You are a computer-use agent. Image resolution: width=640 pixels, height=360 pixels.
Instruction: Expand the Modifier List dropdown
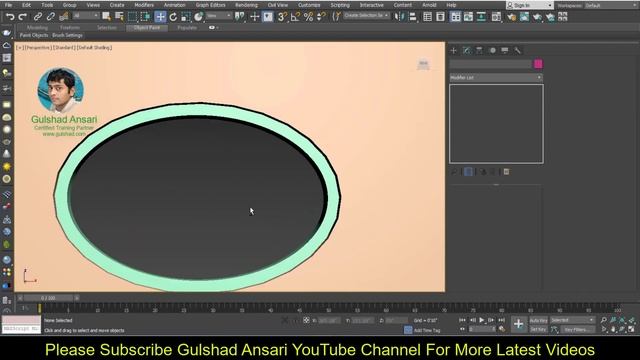496,78
